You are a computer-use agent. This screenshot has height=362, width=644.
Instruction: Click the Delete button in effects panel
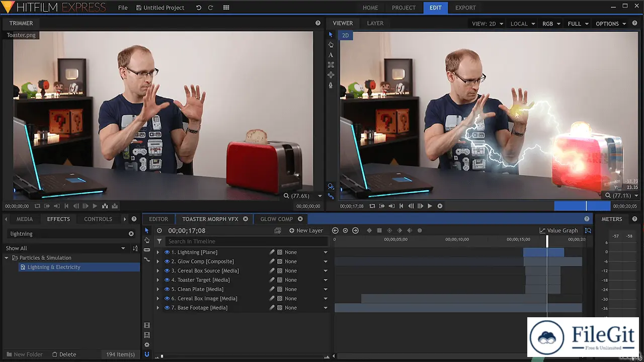coord(64,354)
